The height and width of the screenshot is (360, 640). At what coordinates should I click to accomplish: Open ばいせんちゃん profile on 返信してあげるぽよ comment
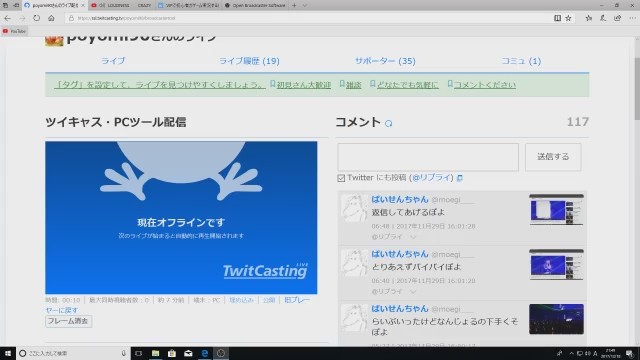(400, 199)
